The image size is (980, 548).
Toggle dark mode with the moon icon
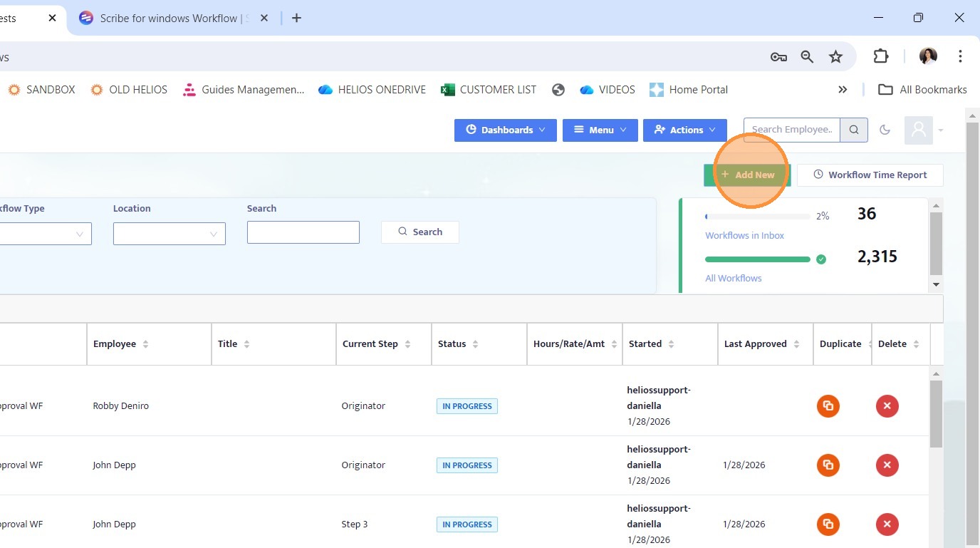(x=885, y=130)
